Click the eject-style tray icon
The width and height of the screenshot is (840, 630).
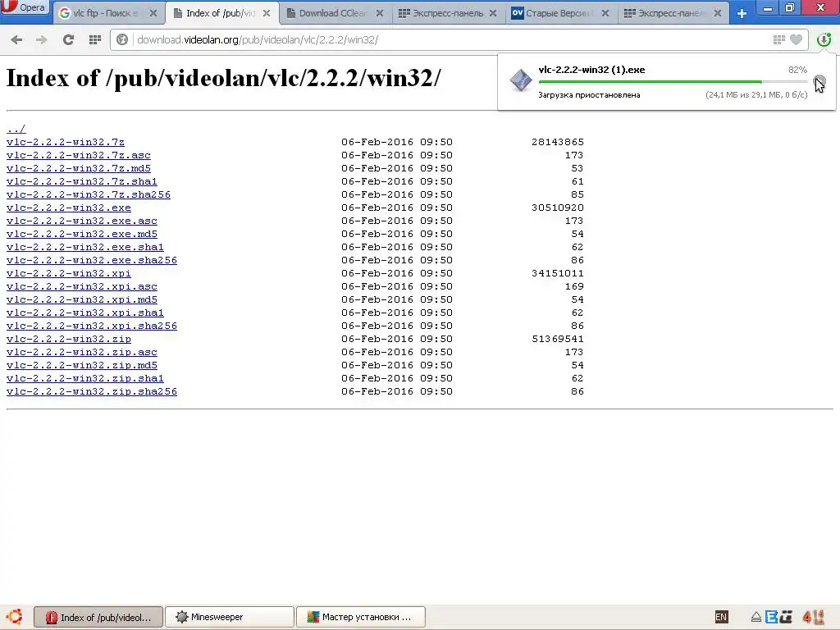[756, 618]
